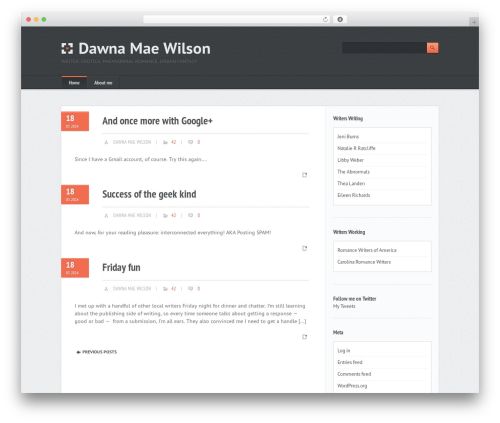Click author name on Google+ post

pos(132,142)
